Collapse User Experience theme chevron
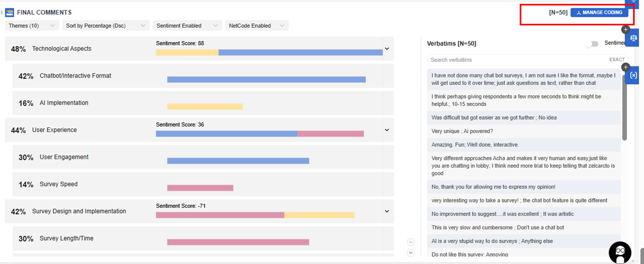 click(387, 130)
